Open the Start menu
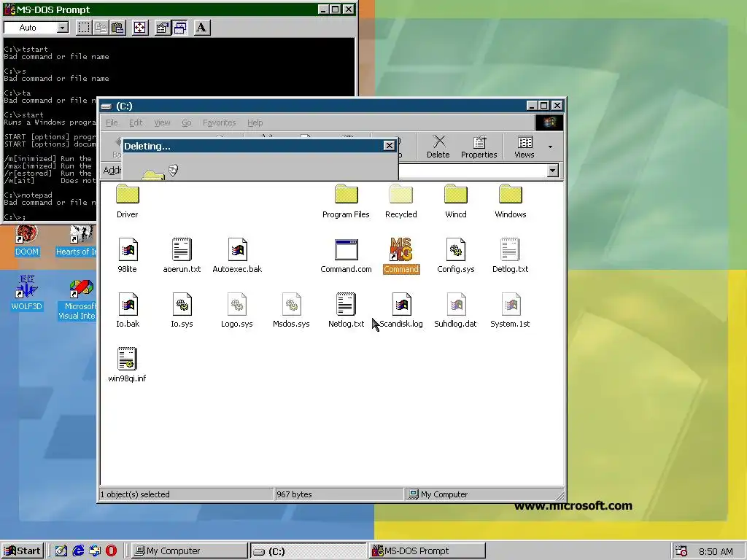Image resolution: width=747 pixels, height=560 pixels. coord(23,551)
